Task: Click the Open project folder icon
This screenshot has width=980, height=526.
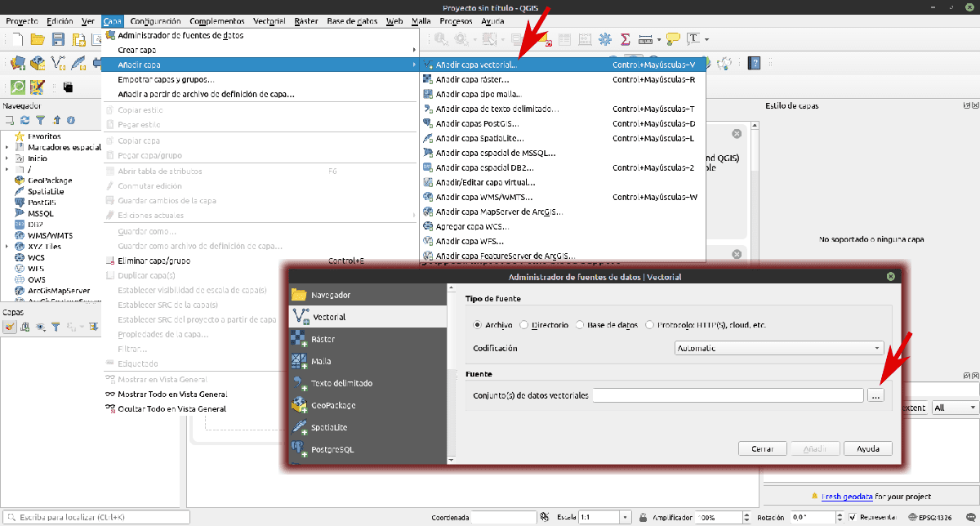Action: click(38, 39)
